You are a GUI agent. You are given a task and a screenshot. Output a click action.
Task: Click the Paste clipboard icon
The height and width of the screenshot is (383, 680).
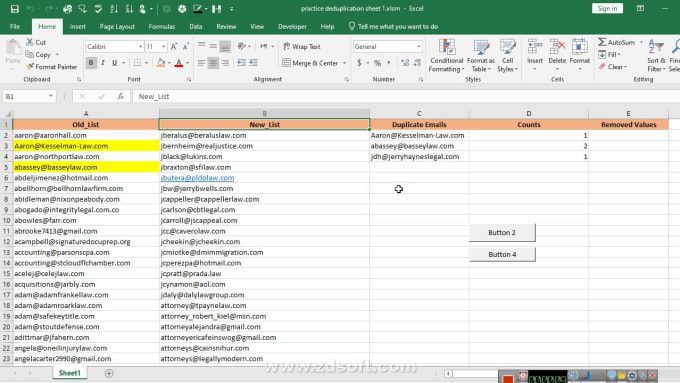13,48
